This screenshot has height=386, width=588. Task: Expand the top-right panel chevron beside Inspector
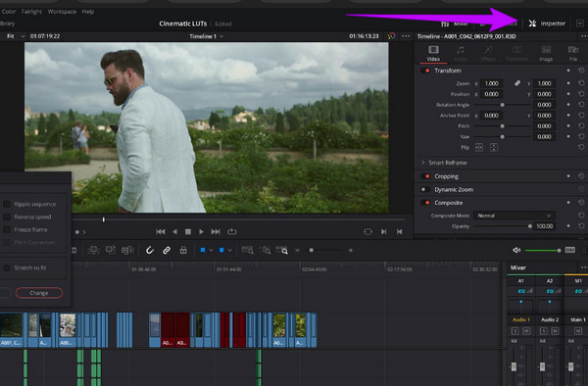[580, 24]
